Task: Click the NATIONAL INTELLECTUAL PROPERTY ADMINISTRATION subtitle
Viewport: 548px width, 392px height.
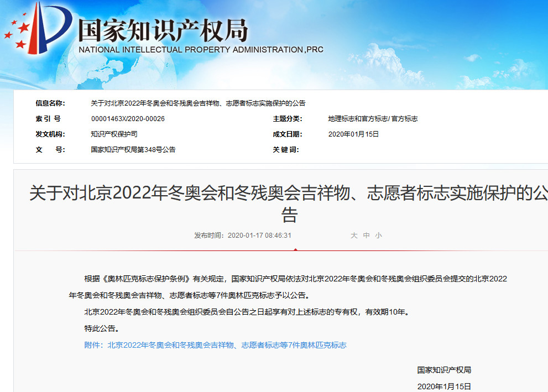Action: tap(201, 49)
